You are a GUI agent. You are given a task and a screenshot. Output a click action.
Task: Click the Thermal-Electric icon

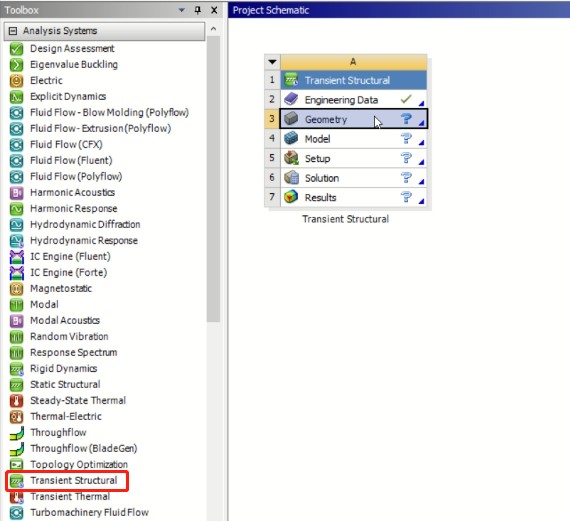(x=16, y=417)
